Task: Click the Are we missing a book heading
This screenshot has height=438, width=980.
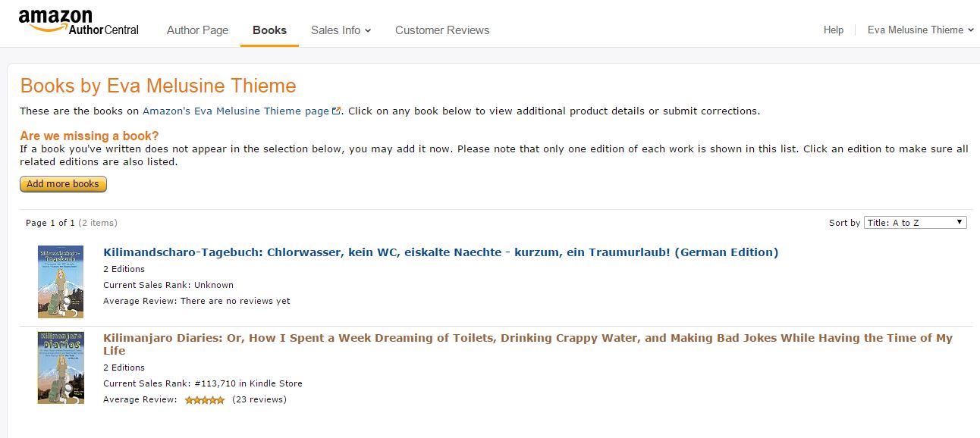Action: tap(89, 136)
